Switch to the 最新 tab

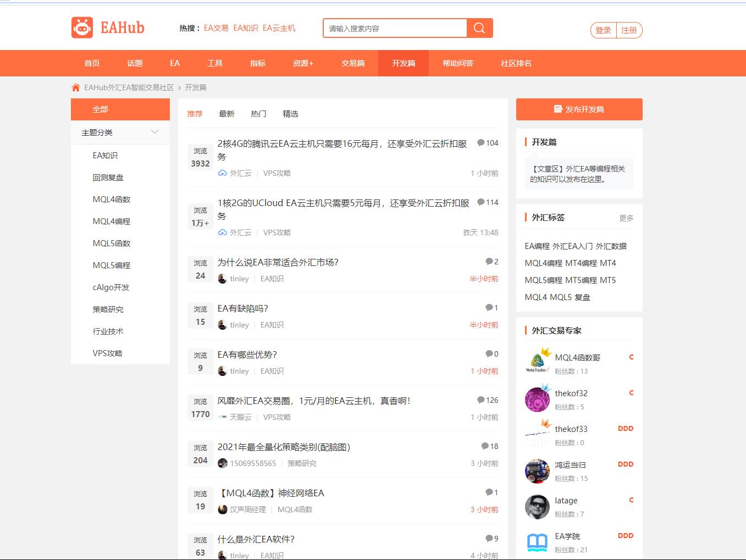[x=226, y=114]
